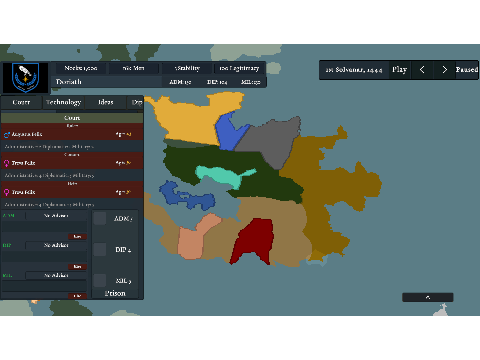Click the DIP 'No Advisor' slot
Image resolution: width=480 pixels, height=360 pixels.
tap(56, 245)
